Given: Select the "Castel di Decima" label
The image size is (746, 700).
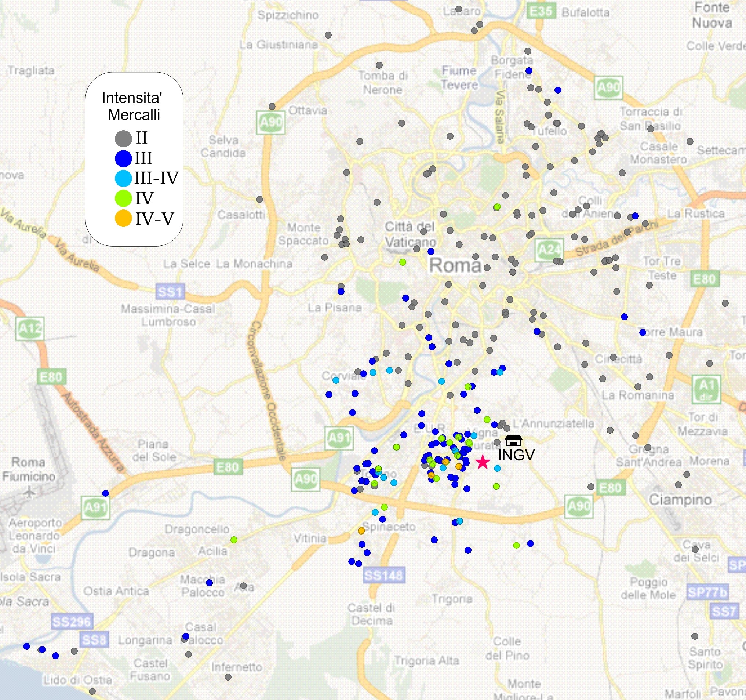Looking at the screenshot, I should 371,614.
